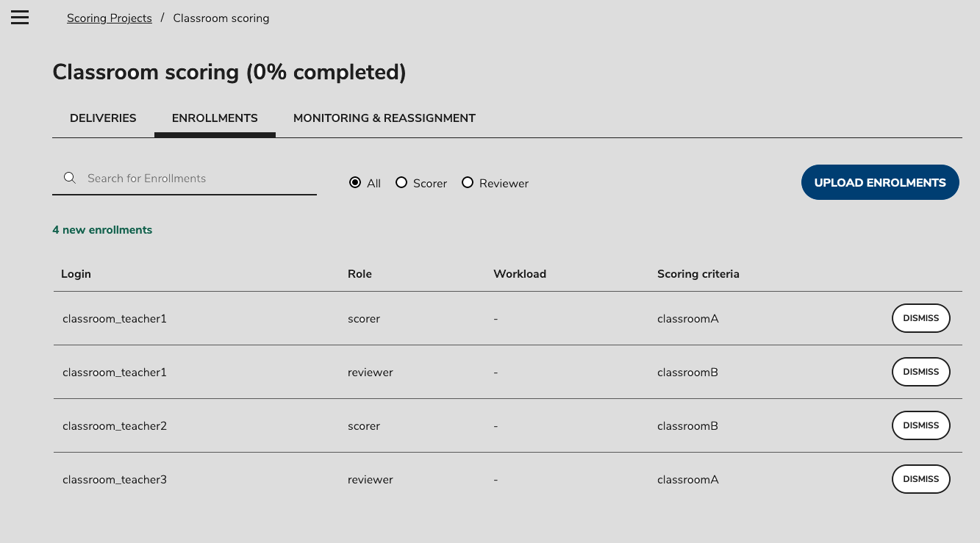The height and width of the screenshot is (543, 980).
Task: Filter enrollments by Reviewer role
Action: [468, 182]
